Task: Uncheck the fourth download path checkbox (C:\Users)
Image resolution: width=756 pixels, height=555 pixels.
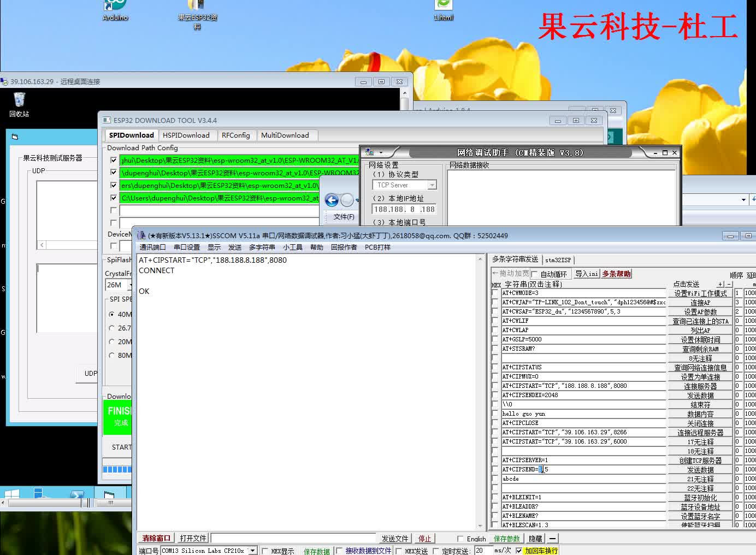Action: point(114,198)
